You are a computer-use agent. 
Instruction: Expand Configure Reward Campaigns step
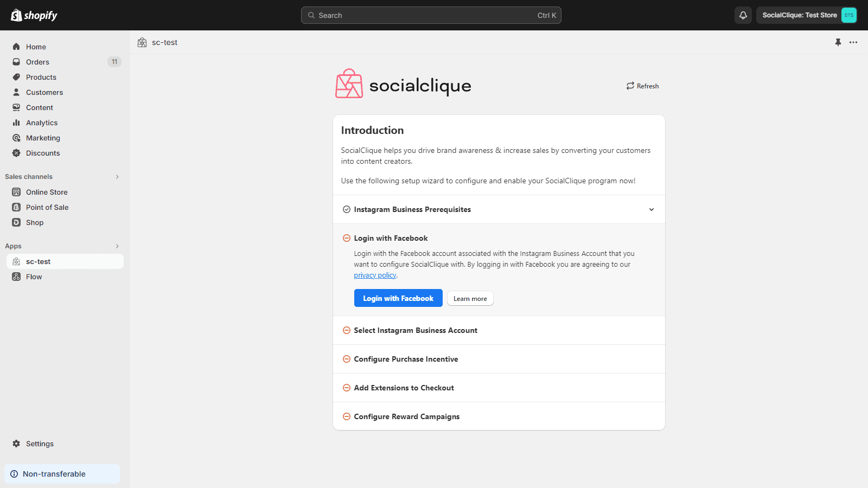pyautogui.click(x=406, y=416)
